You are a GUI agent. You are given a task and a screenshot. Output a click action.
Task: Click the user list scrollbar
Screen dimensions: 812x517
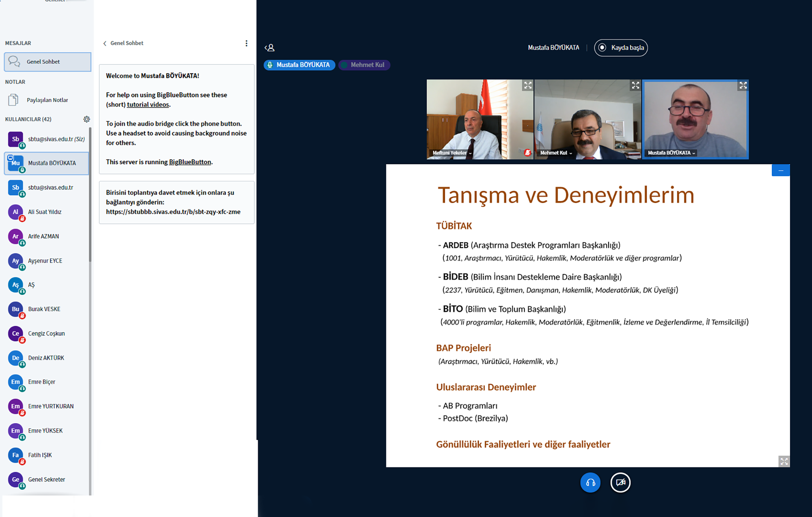(90, 195)
